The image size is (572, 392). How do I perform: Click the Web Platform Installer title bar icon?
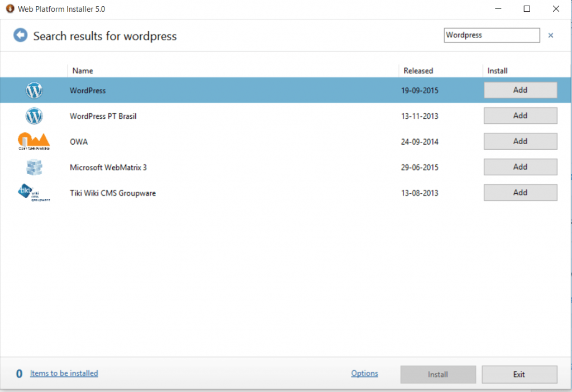[x=10, y=8]
